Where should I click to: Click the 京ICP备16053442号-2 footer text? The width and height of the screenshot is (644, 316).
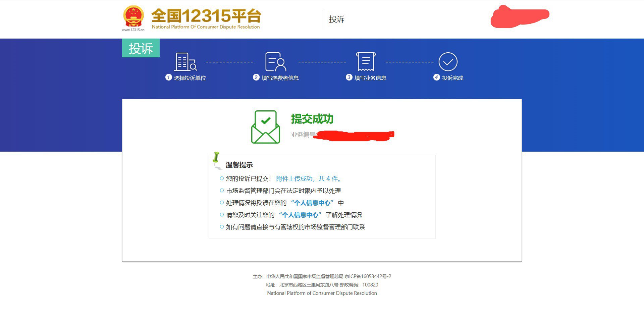coord(368,276)
